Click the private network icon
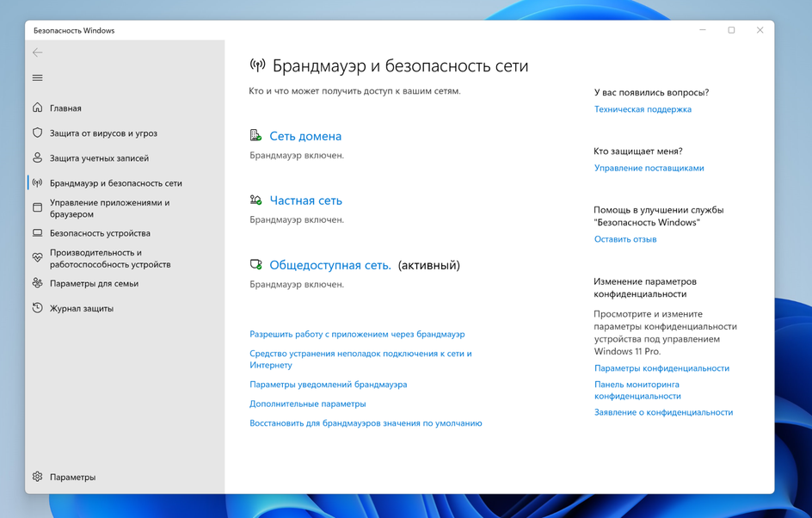812x518 pixels. point(255,200)
